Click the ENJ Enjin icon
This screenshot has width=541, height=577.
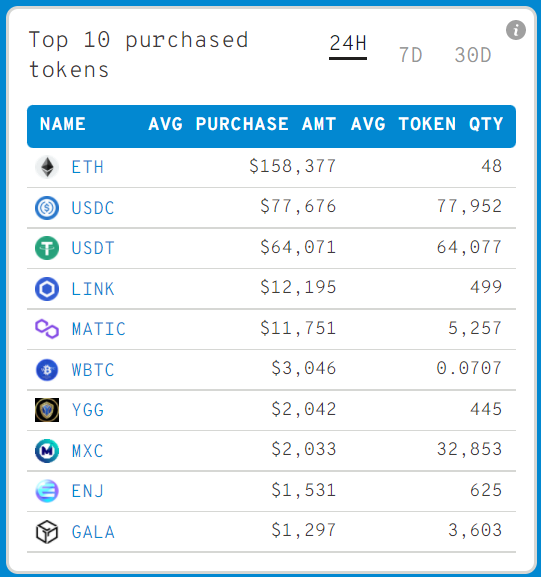pyautogui.click(x=47, y=491)
